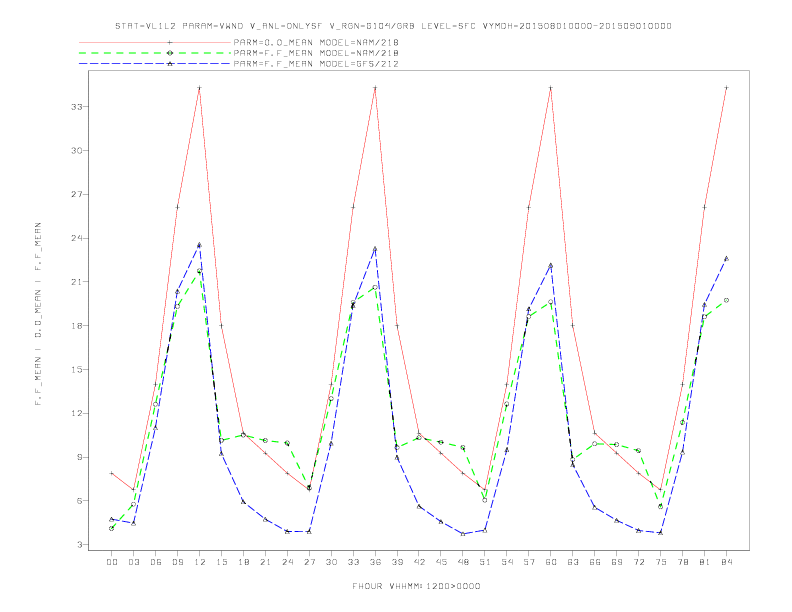Click y-axis tick label 24

[77, 238]
